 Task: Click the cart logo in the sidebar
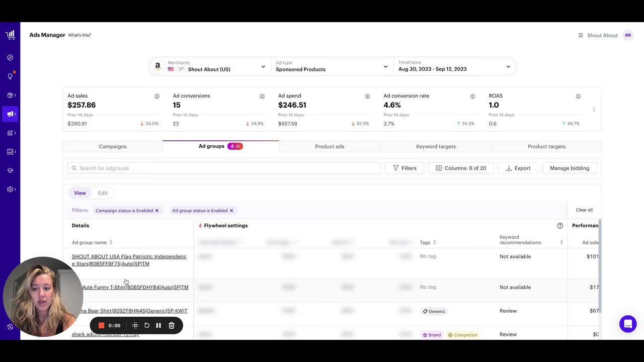tap(10, 35)
